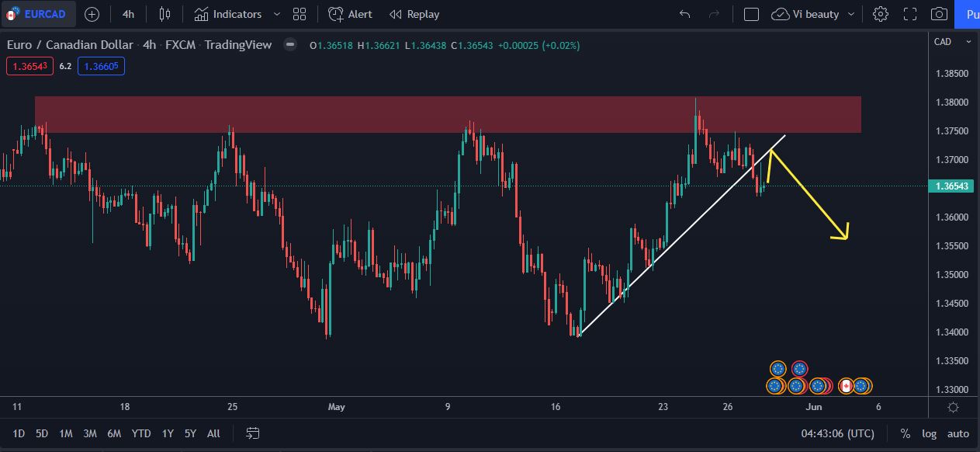The image size is (980, 452).
Task: Open the chart layout selector square icon
Action: point(751,14)
